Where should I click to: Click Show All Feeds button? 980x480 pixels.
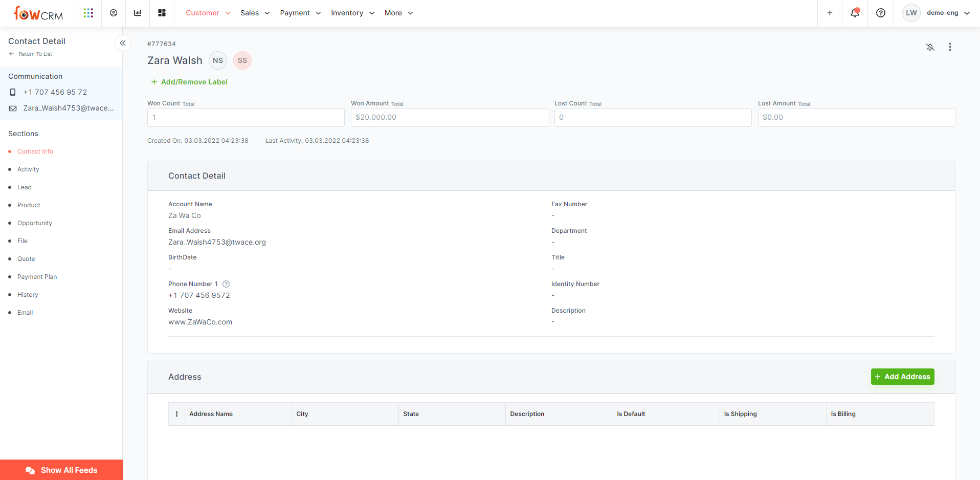coord(61,470)
